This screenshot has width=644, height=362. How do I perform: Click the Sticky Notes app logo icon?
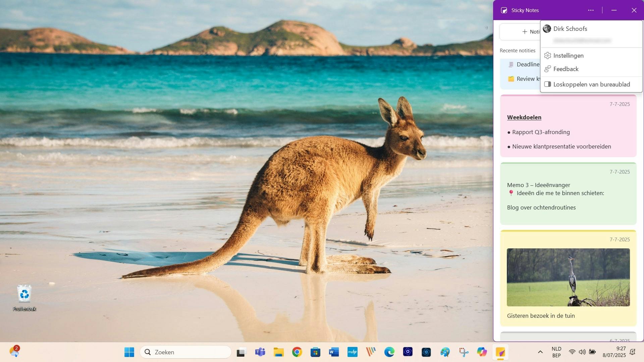click(x=504, y=10)
